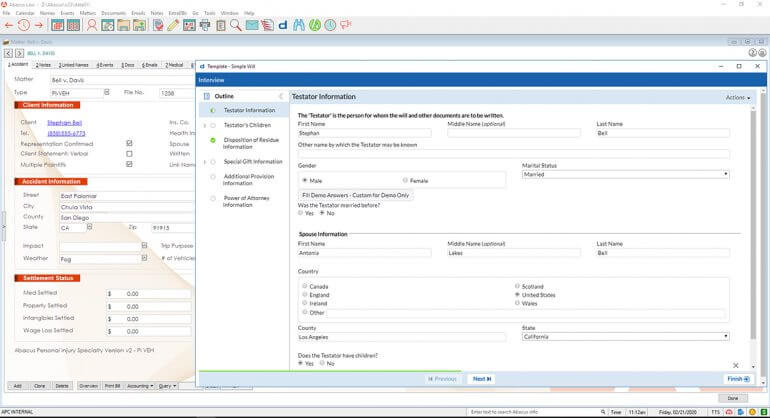770x418 pixels.
Task: Open Marital Status dropdown
Action: pyautogui.click(x=625, y=174)
